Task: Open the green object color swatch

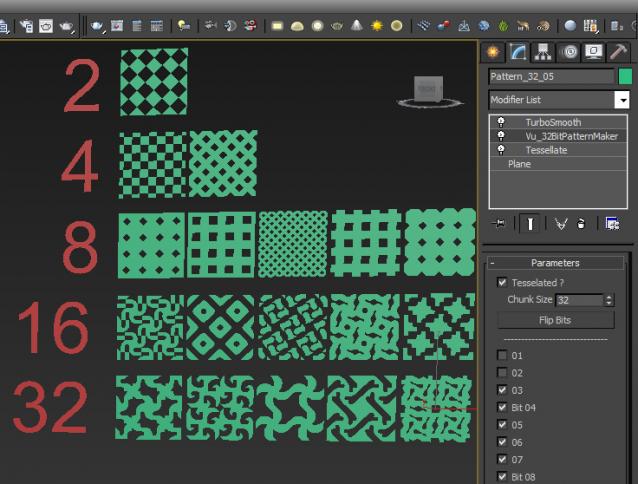Action: [x=625, y=76]
